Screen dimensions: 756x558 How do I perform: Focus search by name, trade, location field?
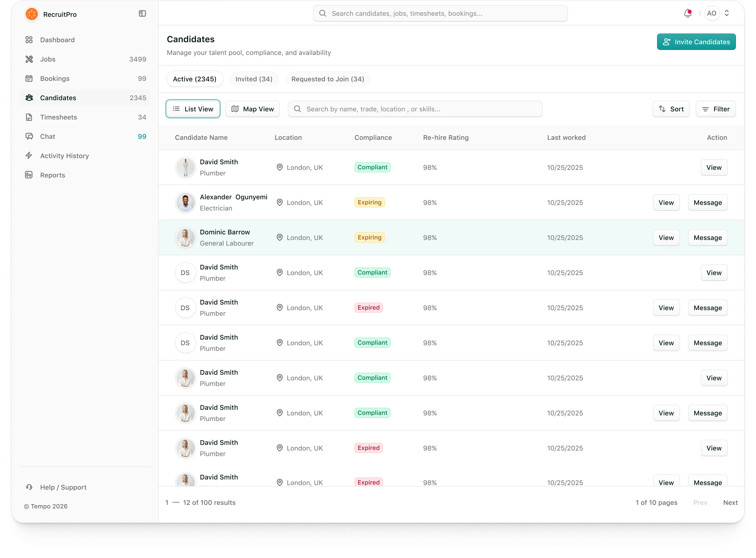tap(415, 109)
